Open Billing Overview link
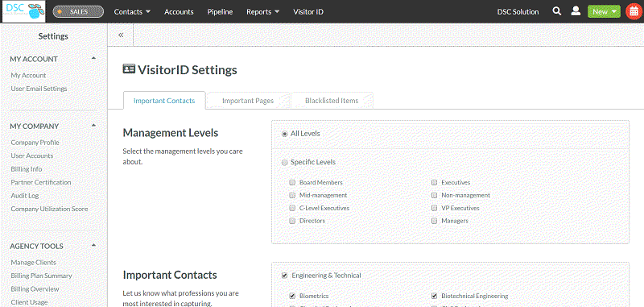 coord(35,289)
